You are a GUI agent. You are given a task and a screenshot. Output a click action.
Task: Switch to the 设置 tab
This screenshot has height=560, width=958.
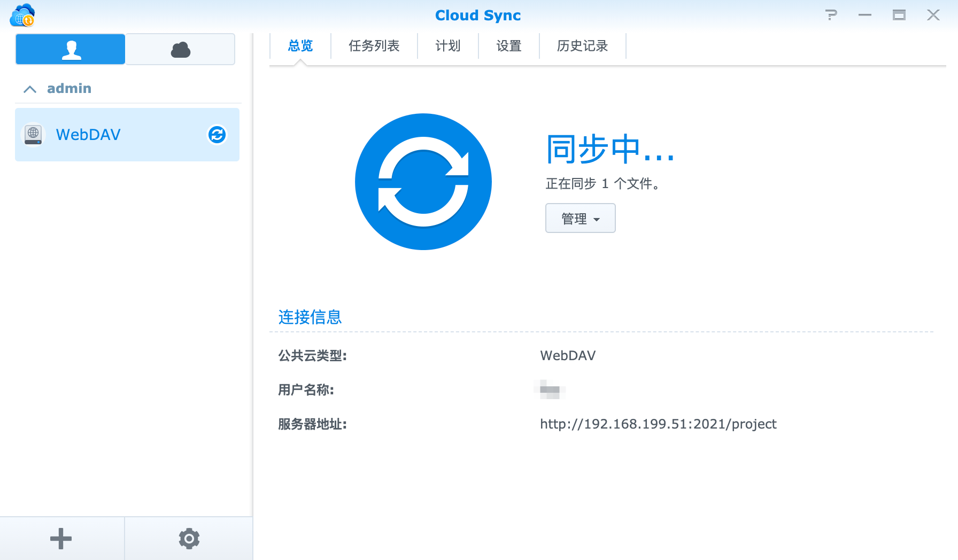[508, 46]
